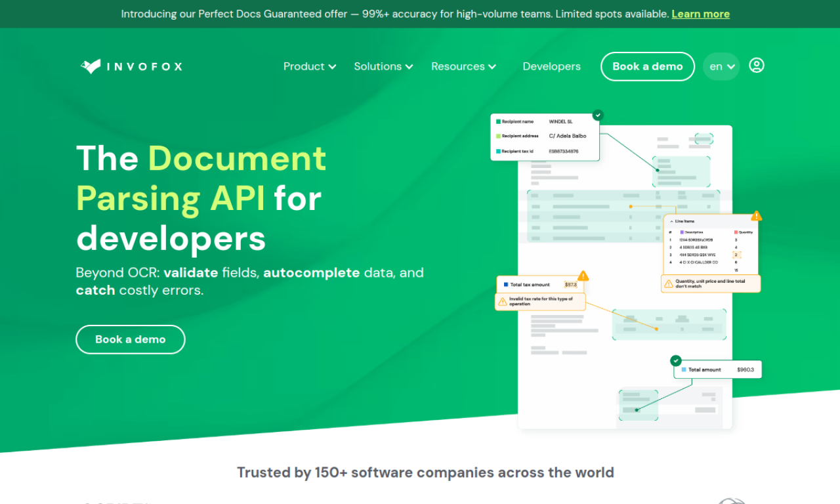Expand the Solutions dropdown menu
Viewport: 840px width, 504px height.
pos(383,66)
